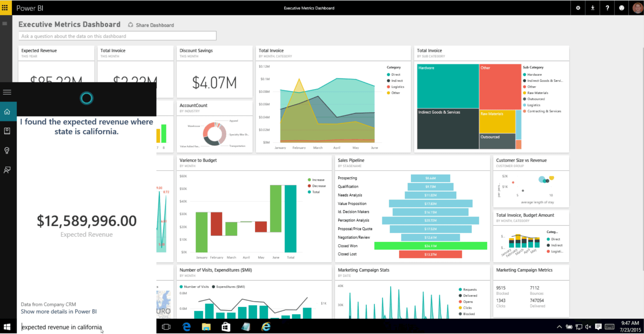The image size is (644, 334).
Task: Open the Start menu
Action: pos(7,326)
